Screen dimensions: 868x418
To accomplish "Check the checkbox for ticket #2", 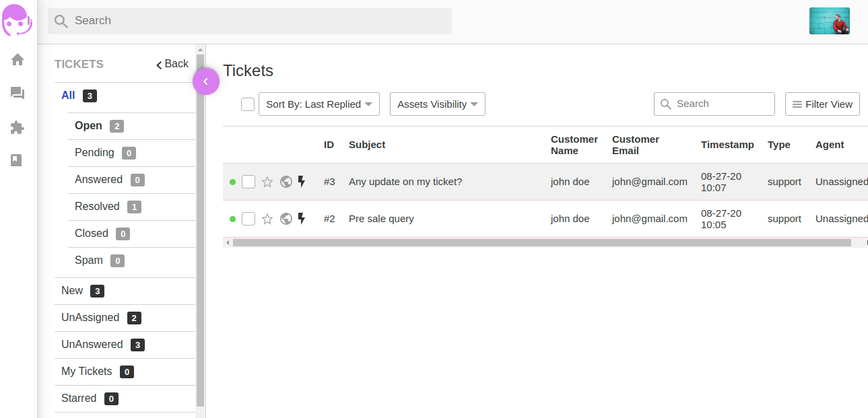I will [248, 218].
